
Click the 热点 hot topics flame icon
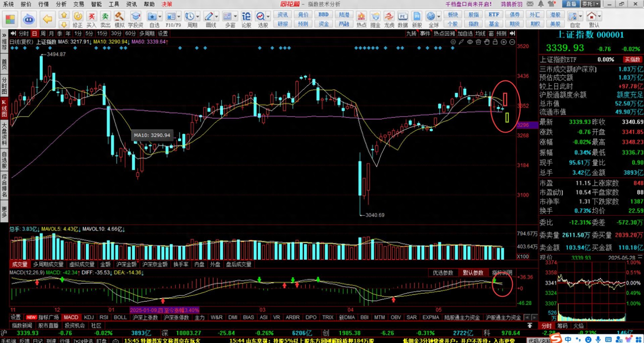tap(361, 19)
